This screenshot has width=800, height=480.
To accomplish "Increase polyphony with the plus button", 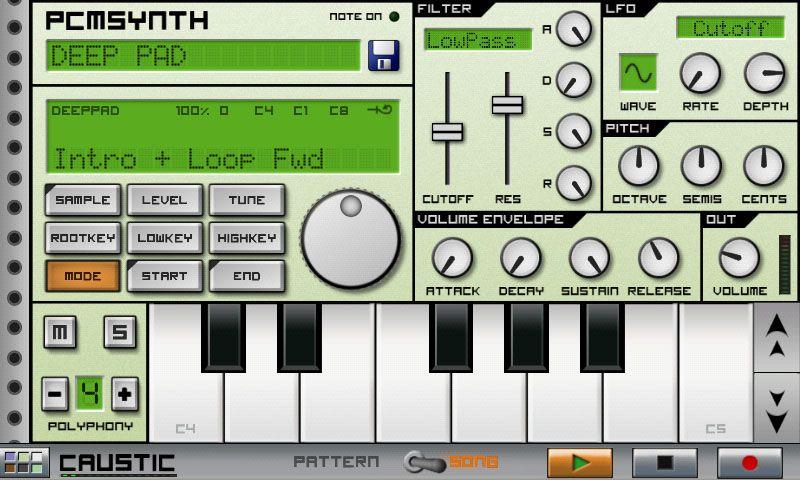I will (124, 394).
